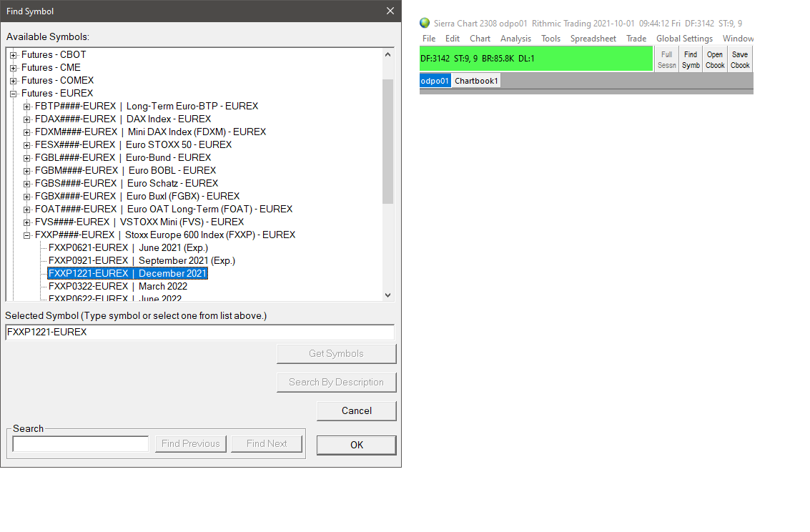Open the Analysis menu in Sierra Chart
810x532 pixels.
click(x=515, y=39)
